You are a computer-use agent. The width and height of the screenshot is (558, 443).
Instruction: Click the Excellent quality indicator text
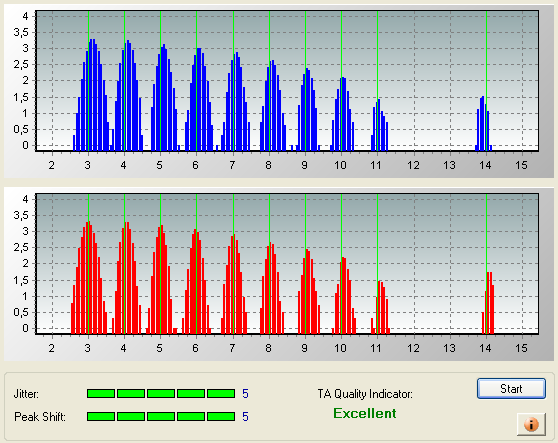coord(365,413)
